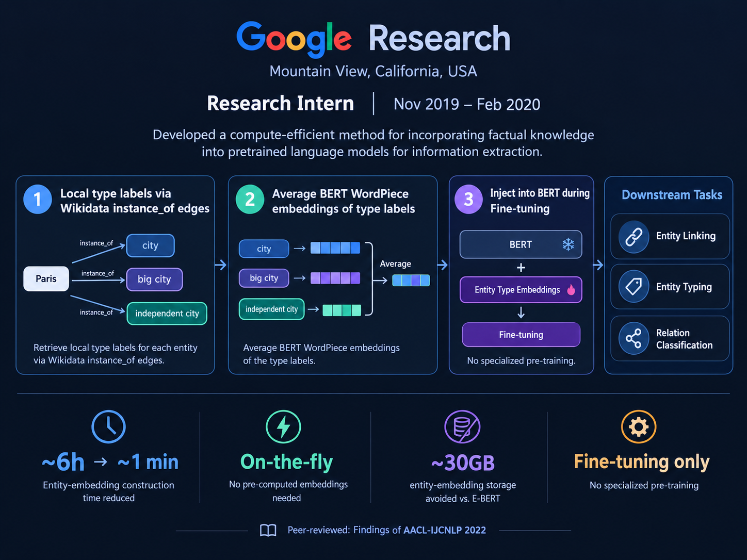
Task: Click the 'Findings of AACL-IJCNLP 2022' publication text
Action: click(x=419, y=530)
